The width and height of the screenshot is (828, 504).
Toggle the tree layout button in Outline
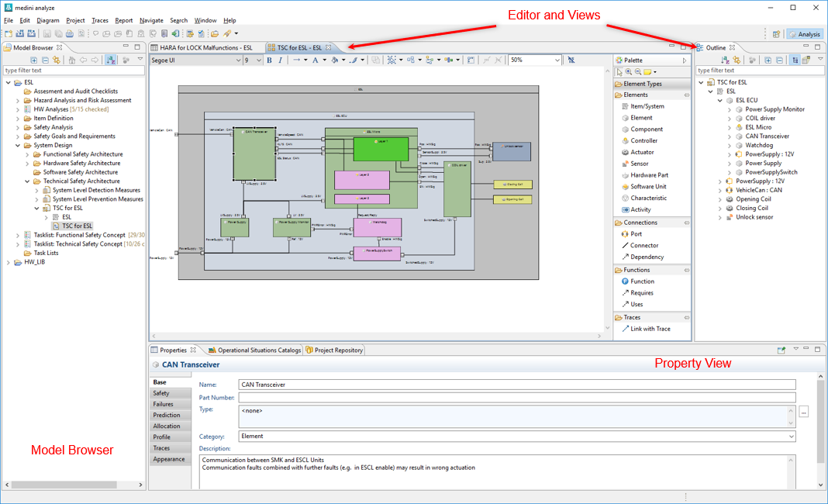pyautogui.click(x=795, y=60)
